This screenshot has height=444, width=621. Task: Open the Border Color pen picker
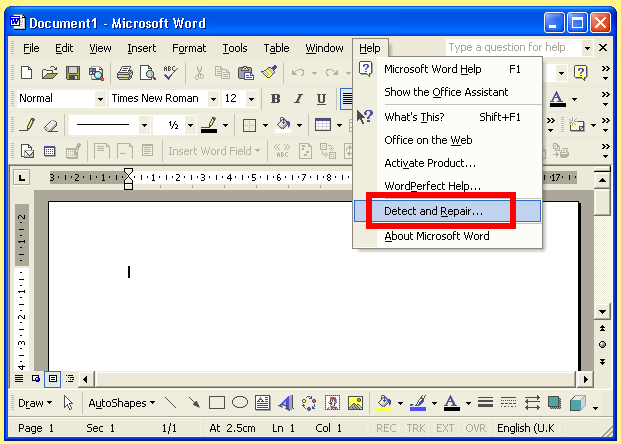click(209, 125)
